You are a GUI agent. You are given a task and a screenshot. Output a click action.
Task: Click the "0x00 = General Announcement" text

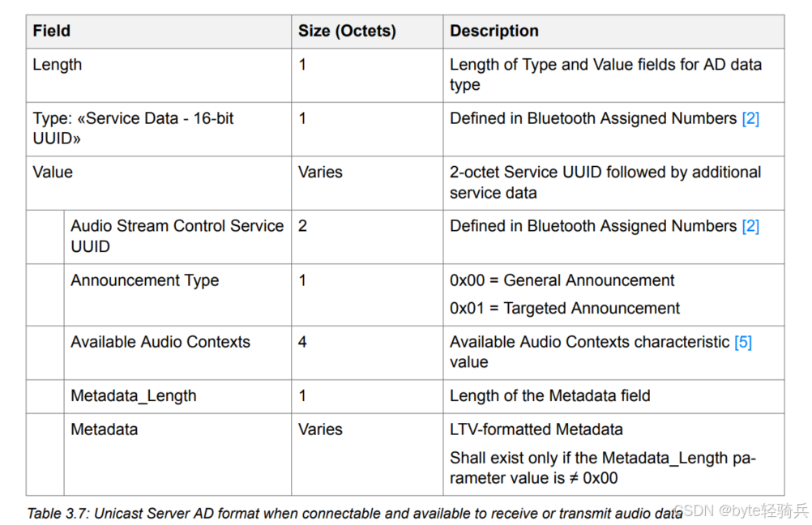(x=562, y=280)
